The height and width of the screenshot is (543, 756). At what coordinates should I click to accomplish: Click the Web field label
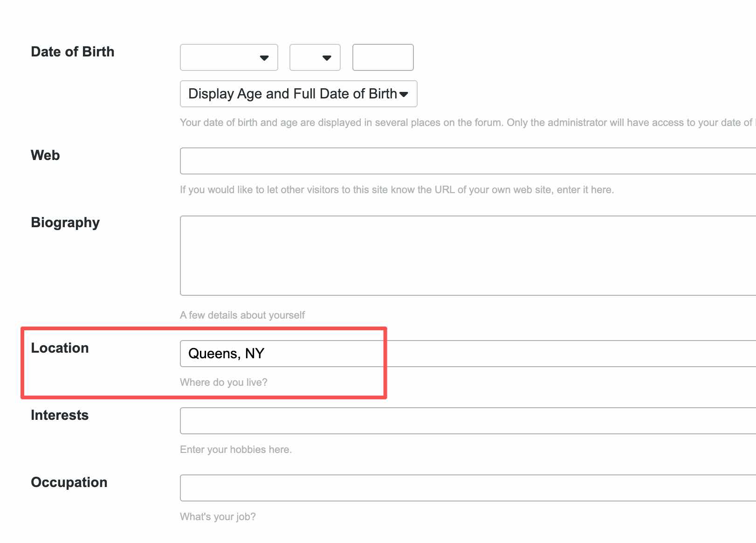click(x=45, y=155)
